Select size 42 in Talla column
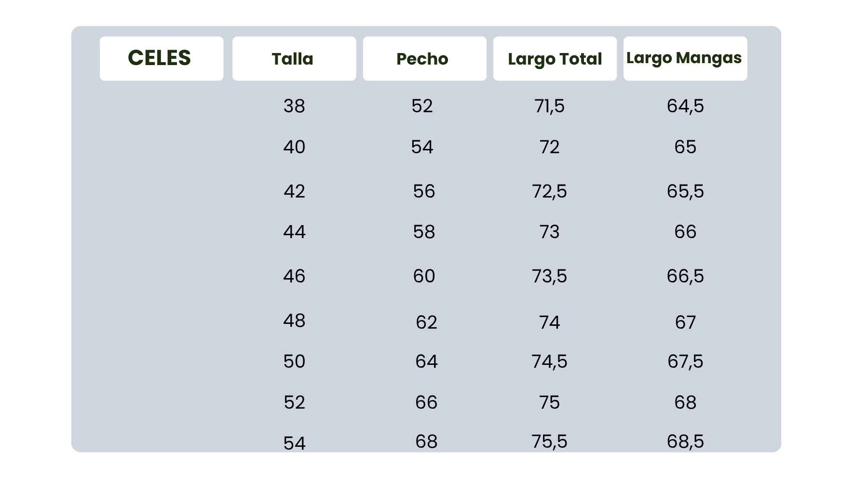The width and height of the screenshot is (868, 482). [294, 191]
